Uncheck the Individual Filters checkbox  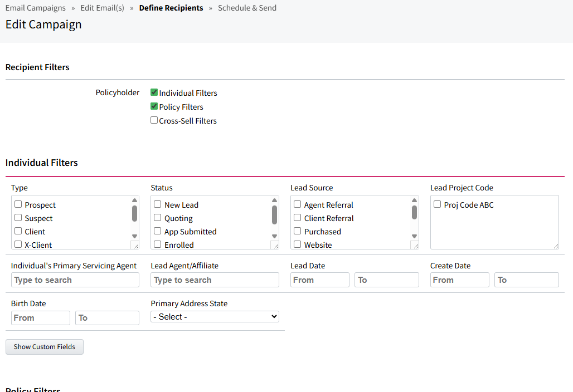[154, 92]
